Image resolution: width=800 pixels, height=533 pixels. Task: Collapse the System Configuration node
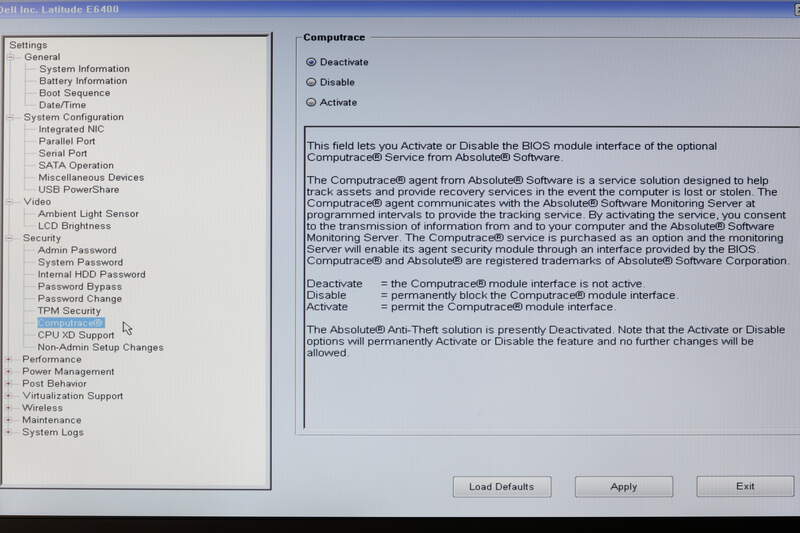pyautogui.click(x=11, y=117)
